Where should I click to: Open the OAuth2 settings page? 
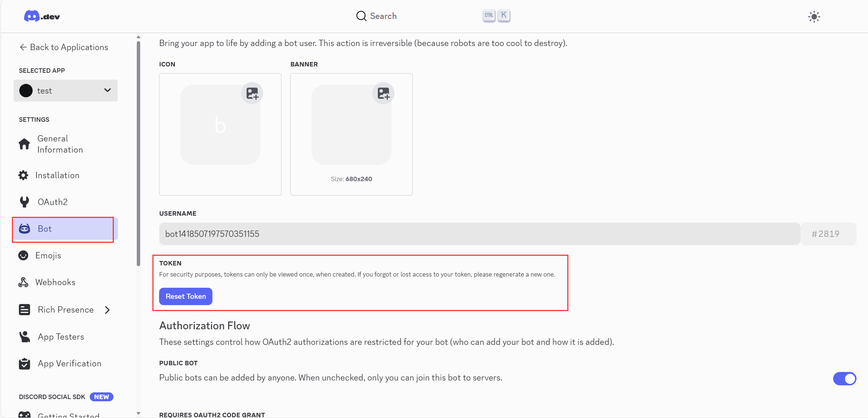click(x=66, y=202)
